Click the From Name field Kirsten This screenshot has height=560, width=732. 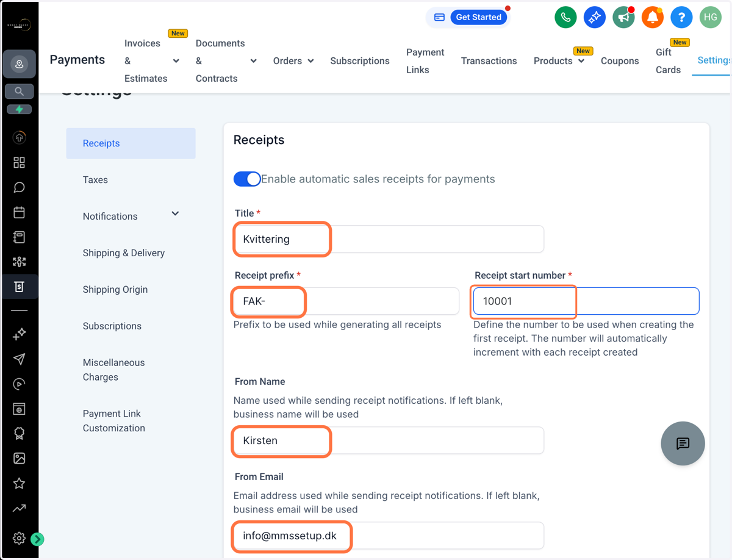point(389,440)
